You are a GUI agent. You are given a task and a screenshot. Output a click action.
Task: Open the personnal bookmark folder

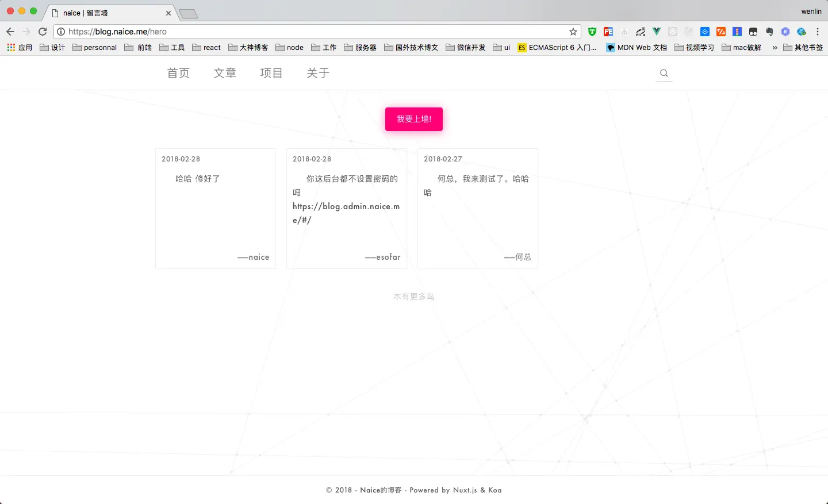coord(95,48)
